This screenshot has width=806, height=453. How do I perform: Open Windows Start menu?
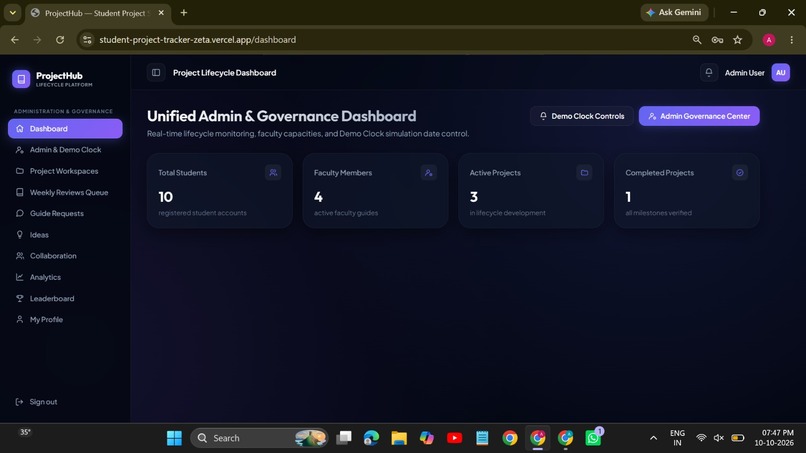click(x=174, y=438)
